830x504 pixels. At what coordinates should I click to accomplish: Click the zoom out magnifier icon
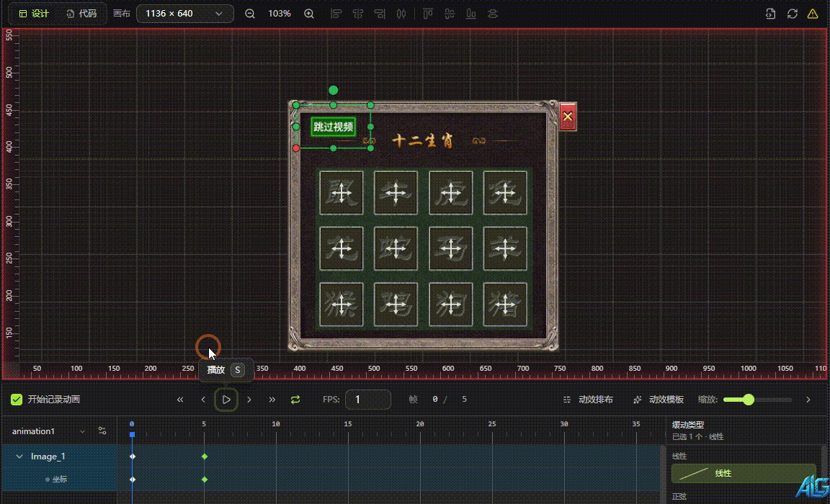point(250,14)
